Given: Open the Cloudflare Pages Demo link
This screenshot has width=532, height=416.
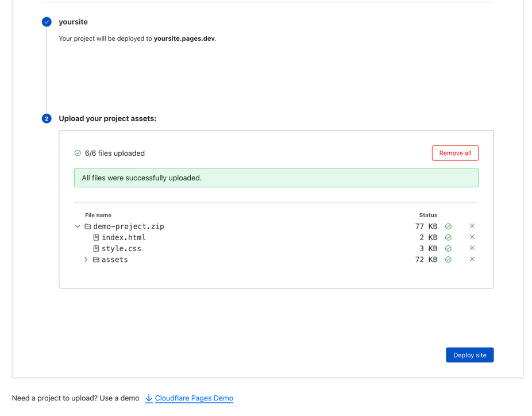Looking at the screenshot, I should point(194,398).
